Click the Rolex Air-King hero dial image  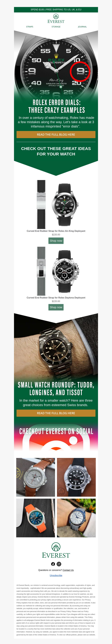pyautogui.click(x=56, y=64)
